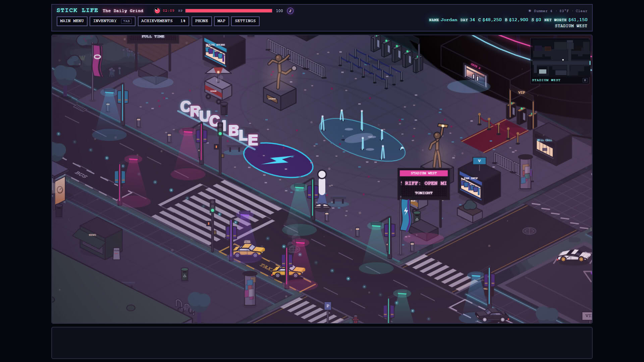The height and width of the screenshot is (362, 644).
Task: Click the upper yellow taxi
Action: [249, 250]
